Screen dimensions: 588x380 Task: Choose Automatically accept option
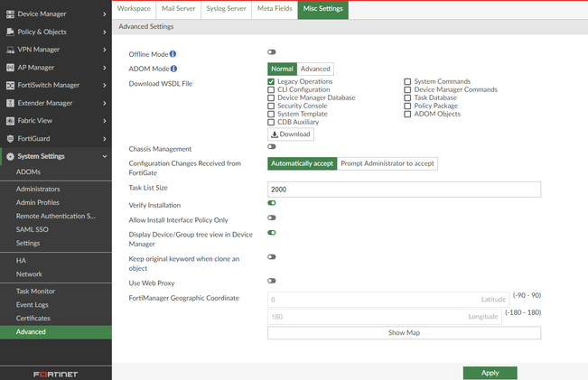click(x=303, y=163)
